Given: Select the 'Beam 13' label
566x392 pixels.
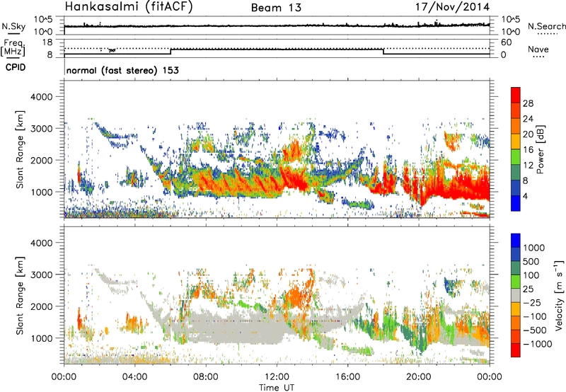Looking at the screenshot, I should tap(276, 8).
